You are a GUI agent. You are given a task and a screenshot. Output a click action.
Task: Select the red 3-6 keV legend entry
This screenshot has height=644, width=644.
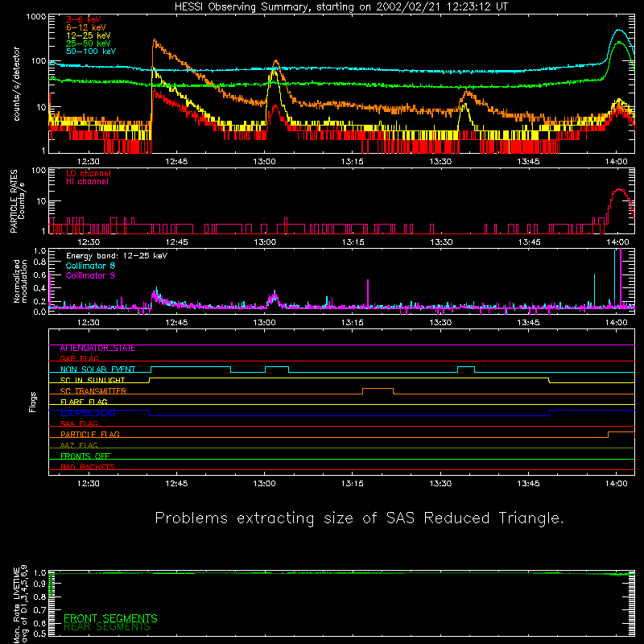point(84,19)
